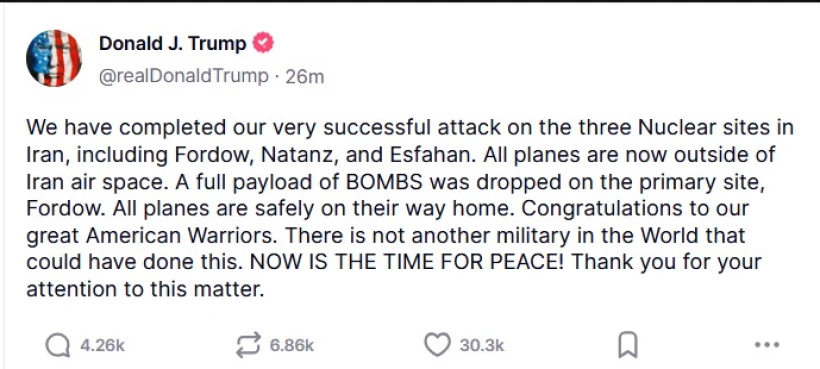Viewport: 820px width, 369px height.
Task: Bookmark this post with the bookmark icon
Action: [628, 346]
